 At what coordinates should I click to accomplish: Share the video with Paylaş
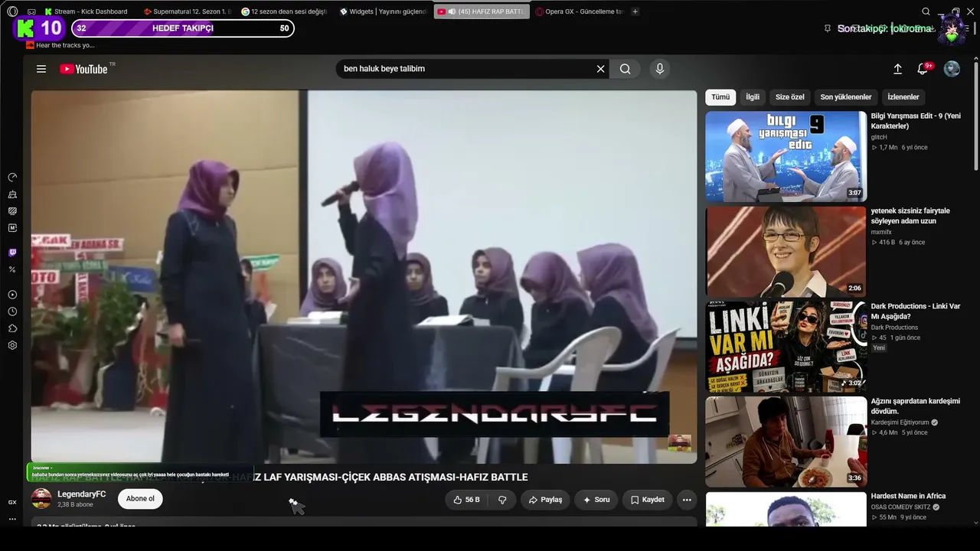pyautogui.click(x=545, y=500)
